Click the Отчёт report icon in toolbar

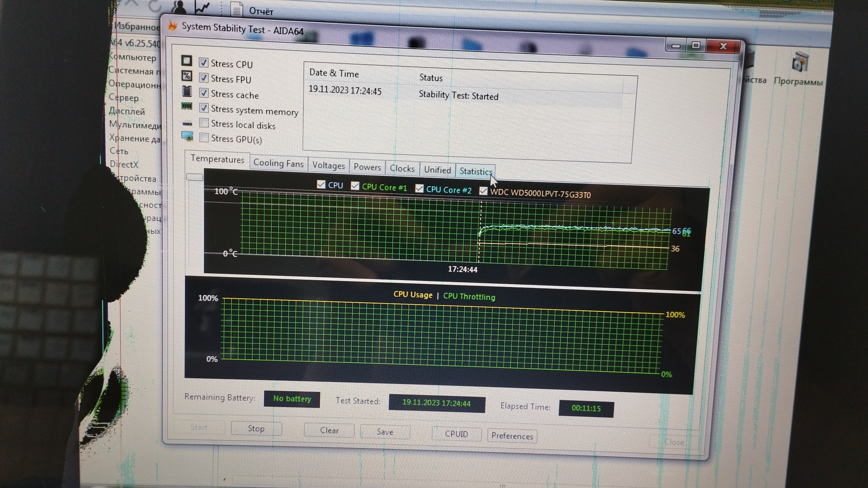(x=237, y=9)
